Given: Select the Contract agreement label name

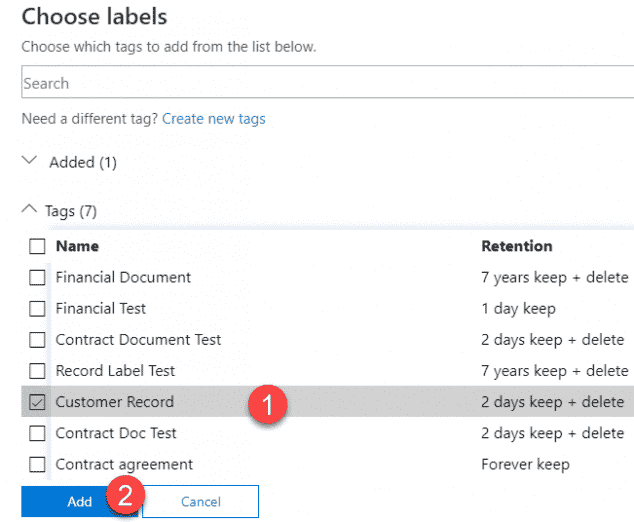Looking at the screenshot, I should tap(124, 465).
